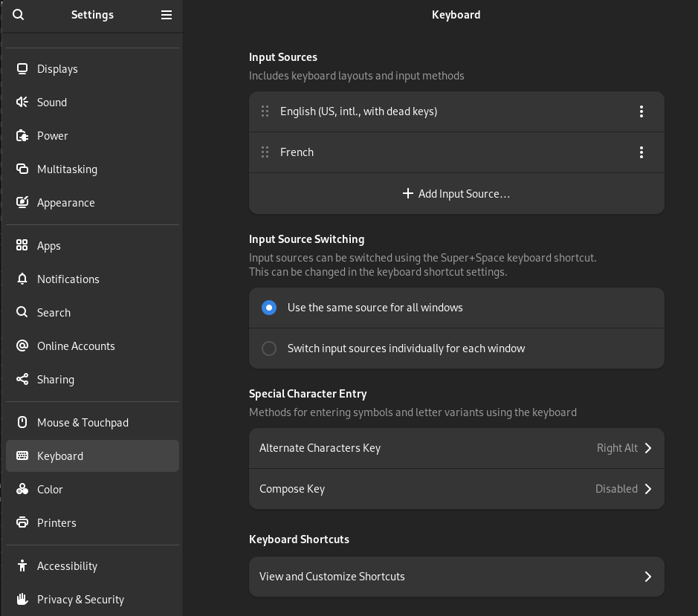
Task: Click the Disabled value for Compose Key
Action: click(616, 489)
